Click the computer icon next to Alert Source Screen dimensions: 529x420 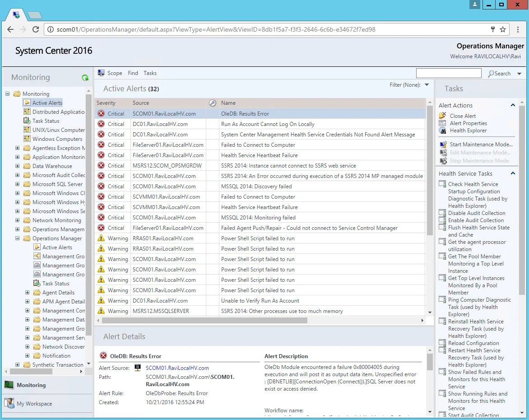pyautogui.click(x=138, y=368)
